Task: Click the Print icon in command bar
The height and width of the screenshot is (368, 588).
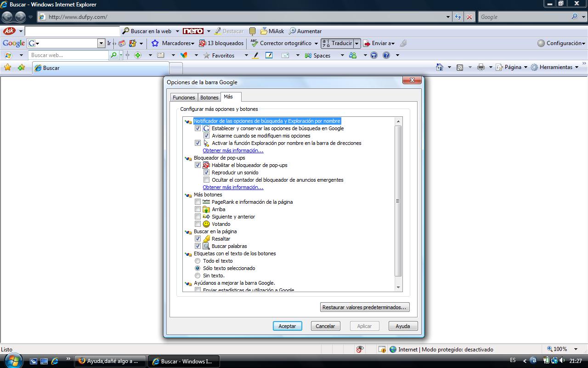Action: [x=481, y=67]
